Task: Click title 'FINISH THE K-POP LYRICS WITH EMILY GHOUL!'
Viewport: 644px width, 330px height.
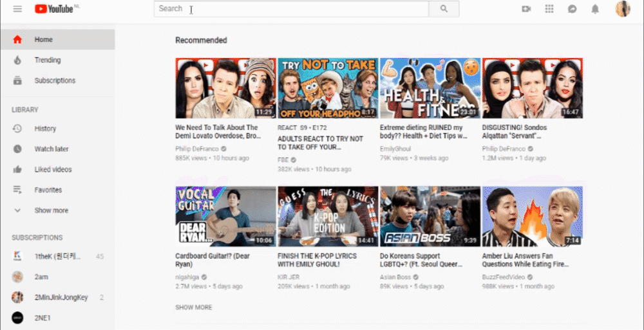Action: [317, 261]
